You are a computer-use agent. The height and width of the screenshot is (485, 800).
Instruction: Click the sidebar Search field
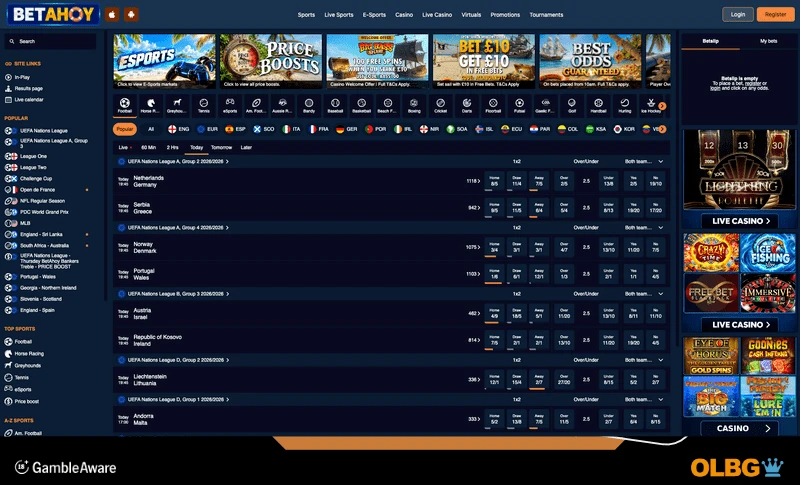tap(50, 41)
